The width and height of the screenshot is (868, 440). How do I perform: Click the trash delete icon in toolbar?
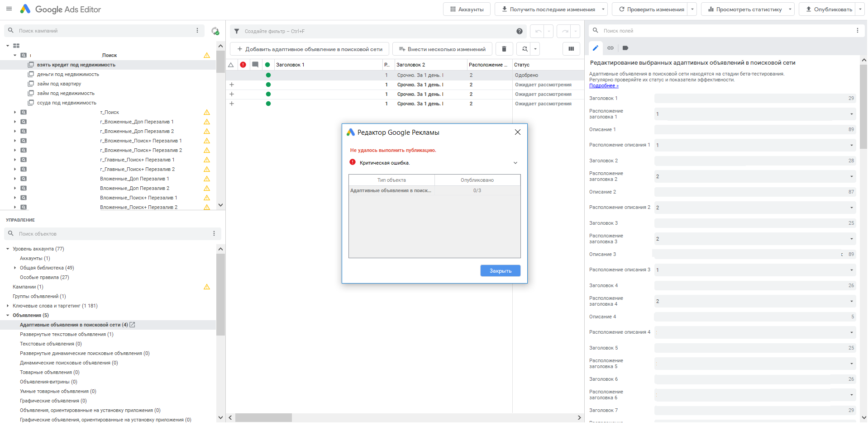coord(504,49)
